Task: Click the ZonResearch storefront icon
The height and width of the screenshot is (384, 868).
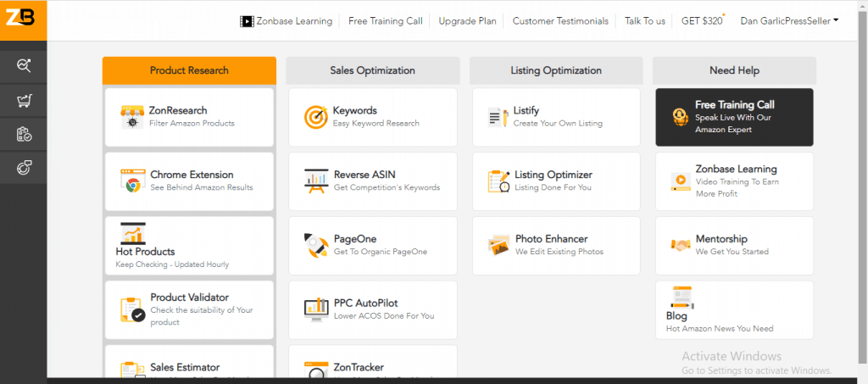Action: (132, 117)
